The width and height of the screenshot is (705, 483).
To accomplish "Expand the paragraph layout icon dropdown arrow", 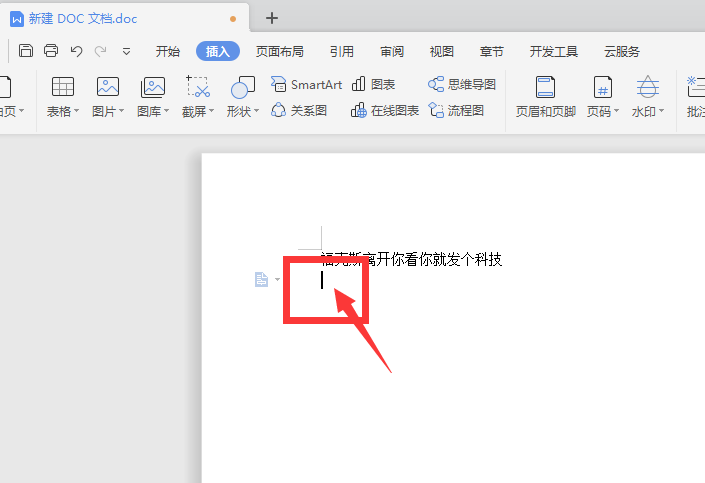I will 277,279.
